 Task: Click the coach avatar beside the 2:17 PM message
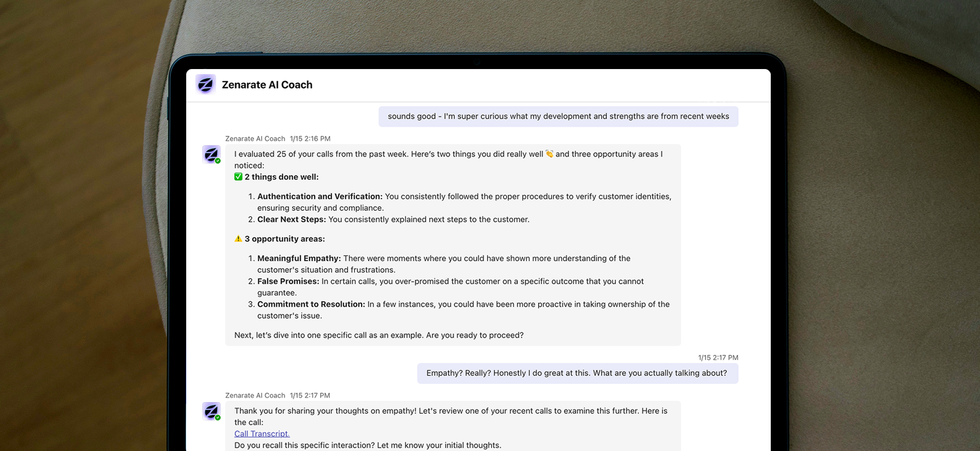pyautogui.click(x=212, y=411)
